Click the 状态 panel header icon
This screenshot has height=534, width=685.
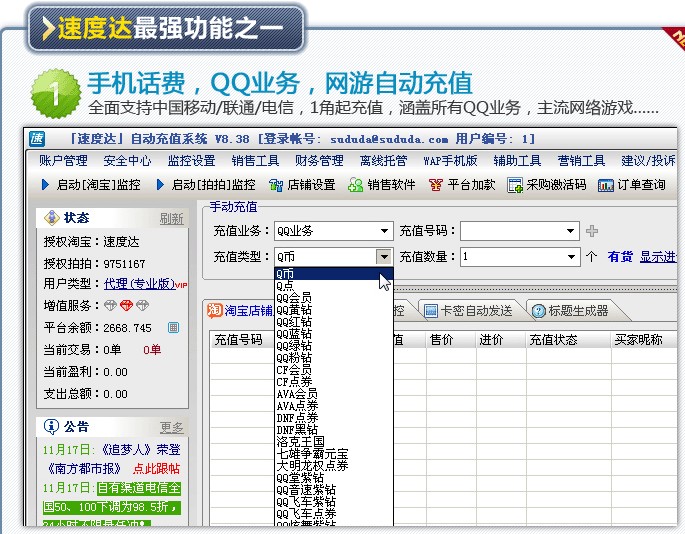52,218
